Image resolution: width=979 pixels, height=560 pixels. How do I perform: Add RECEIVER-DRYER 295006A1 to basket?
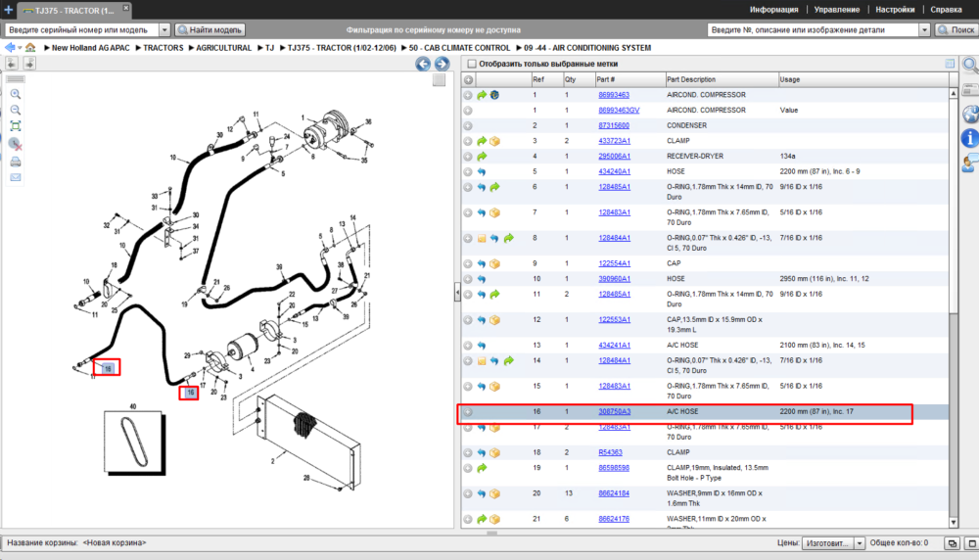coord(468,156)
